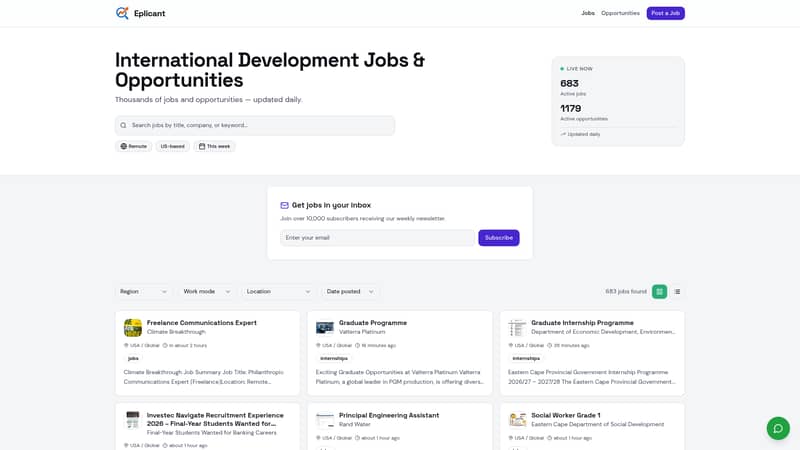
Task: Click the 'Updated daily' status text
Action: [584, 134]
